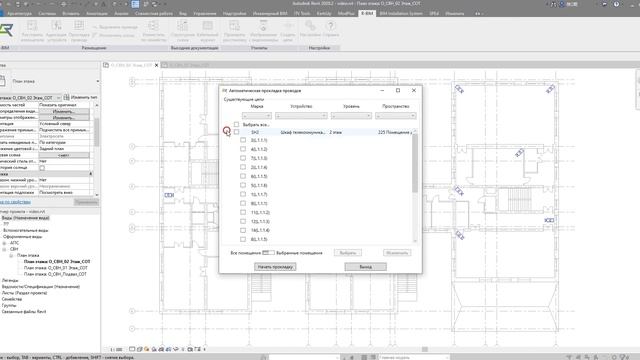
Task: Check the circuit 6(L1.1.5) checkbox
Action: tap(243, 176)
